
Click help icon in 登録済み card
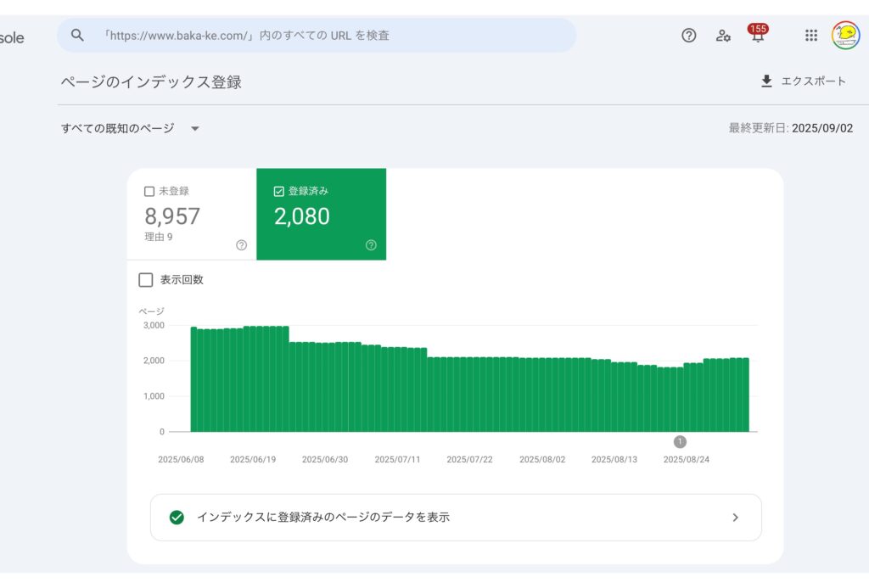coord(371,245)
